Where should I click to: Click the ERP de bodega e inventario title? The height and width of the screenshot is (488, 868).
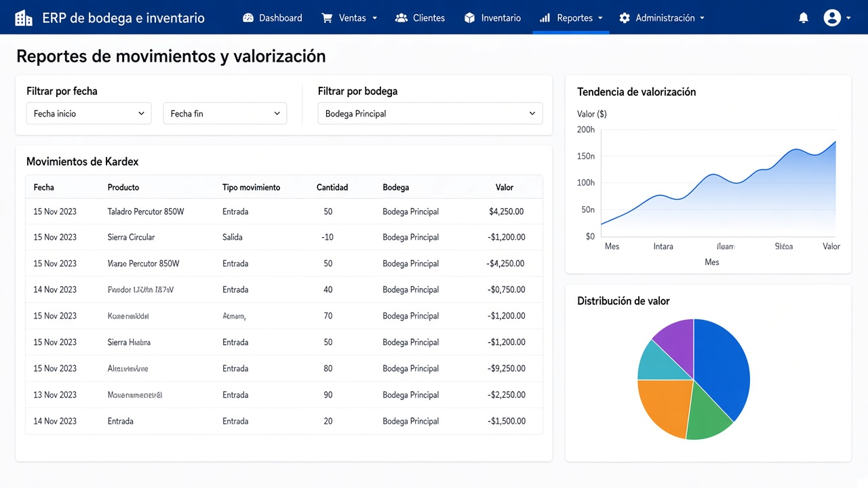[123, 18]
